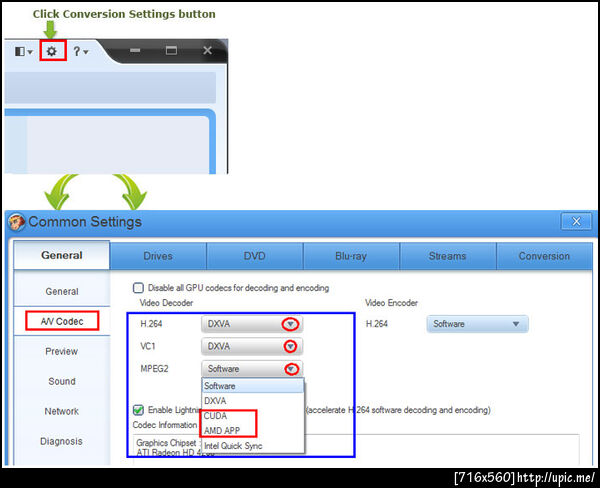This screenshot has height=488, width=600.
Task: Click the gear Conversion Settings icon
Action: tap(52, 51)
